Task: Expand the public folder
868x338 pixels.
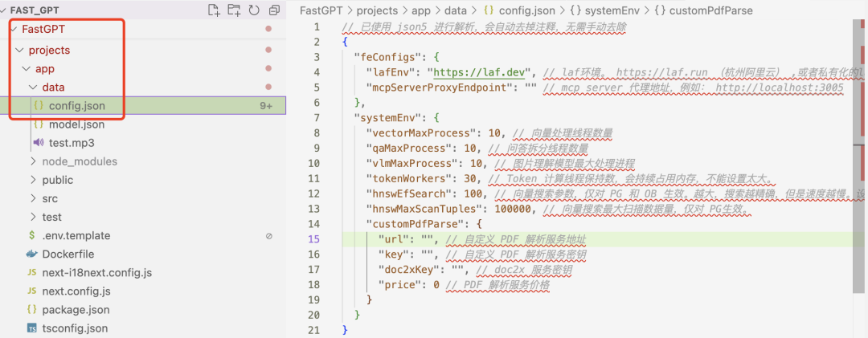Action: (x=33, y=180)
